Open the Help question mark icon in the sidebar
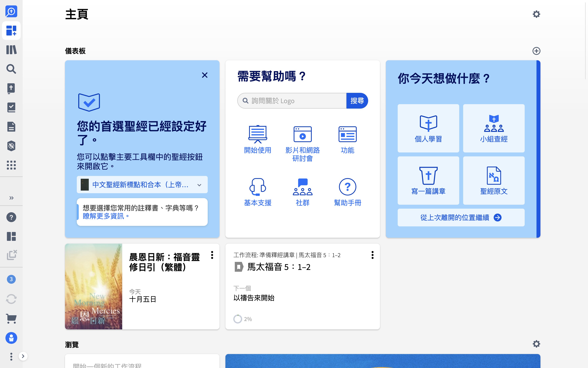 tap(11, 217)
